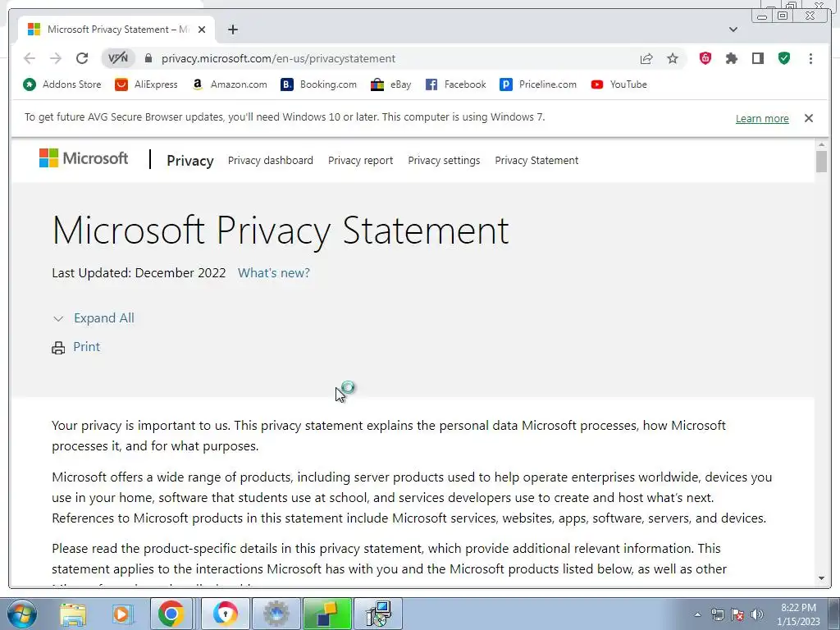The image size is (840, 630).
Task: Click the Print link with printer icon
Action: coord(86,347)
